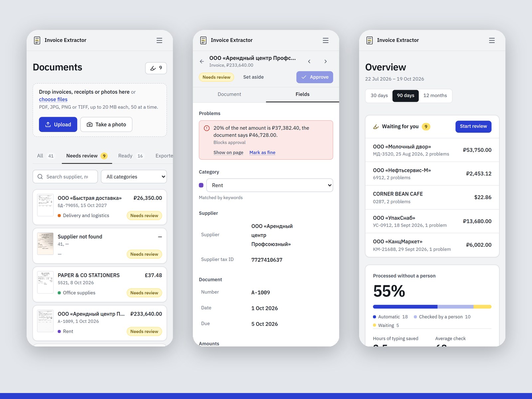The image size is (532, 399).
Task: Open Document tab
Action: (229, 94)
